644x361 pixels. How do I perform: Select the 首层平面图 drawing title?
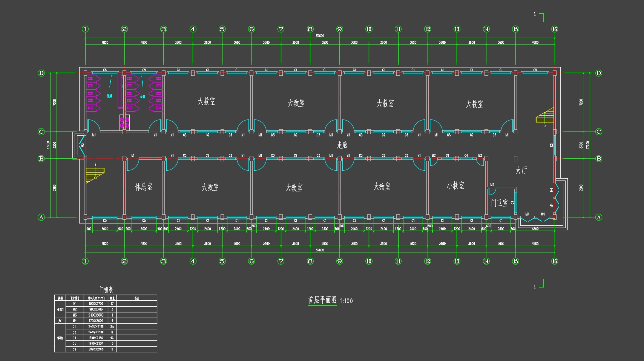[322, 300]
